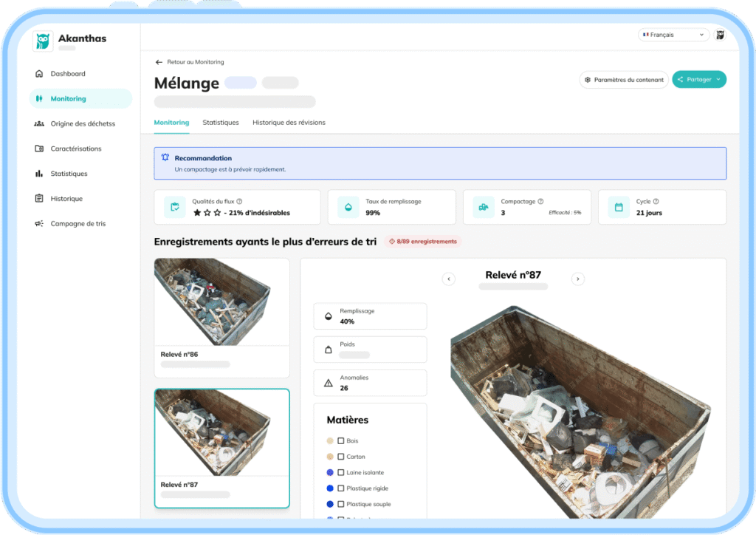Click the 99% fill rate value
The width and height of the screenshot is (756, 535).
[x=373, y=213]
